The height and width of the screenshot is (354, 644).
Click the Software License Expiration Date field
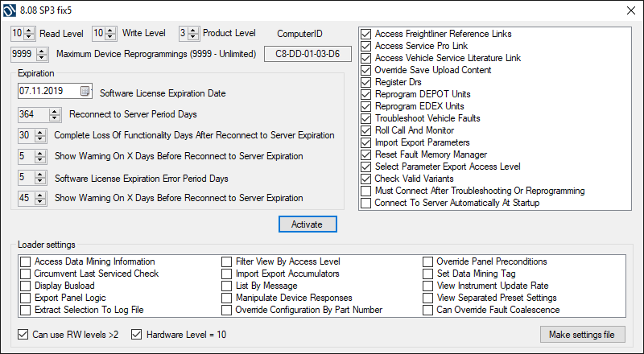click(55, 91)
